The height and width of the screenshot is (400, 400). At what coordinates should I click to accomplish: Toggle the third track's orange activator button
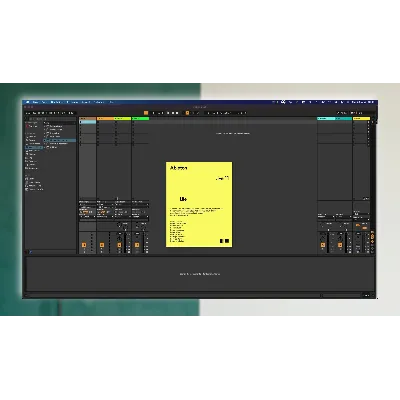119,245
